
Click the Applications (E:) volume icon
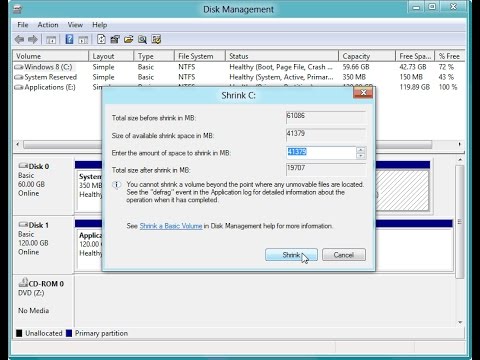pyautogui.click(x=19, y=87)
